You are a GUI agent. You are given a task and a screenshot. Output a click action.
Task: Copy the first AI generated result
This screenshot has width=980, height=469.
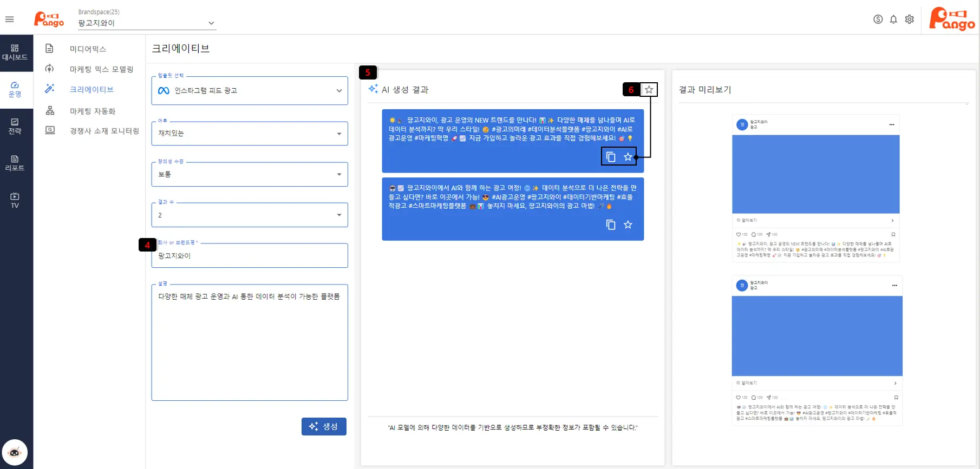(x=611, y=157)
